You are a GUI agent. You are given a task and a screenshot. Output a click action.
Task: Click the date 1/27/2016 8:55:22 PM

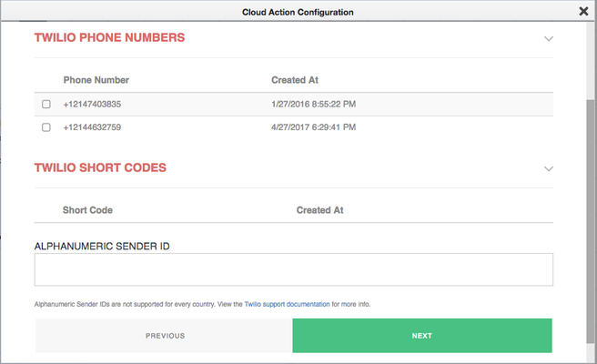313,104
